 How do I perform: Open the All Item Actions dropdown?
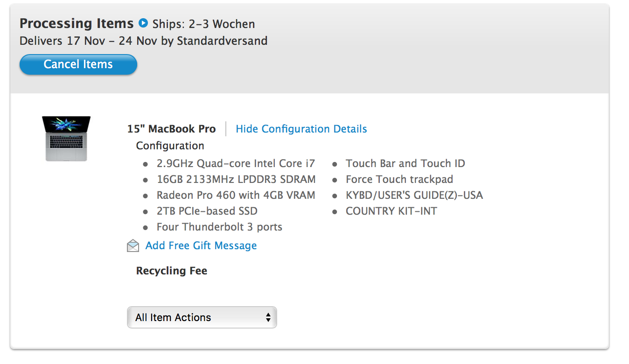202,317
